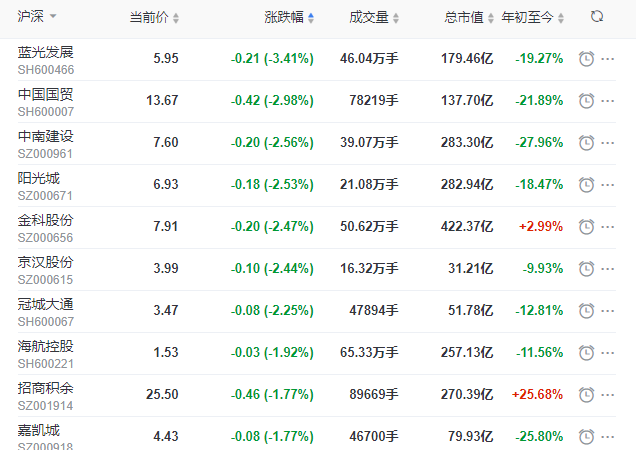This screenshot has height=450, width=636.
Task: Click market cap 283.30亿
Action: pos(467,142)
